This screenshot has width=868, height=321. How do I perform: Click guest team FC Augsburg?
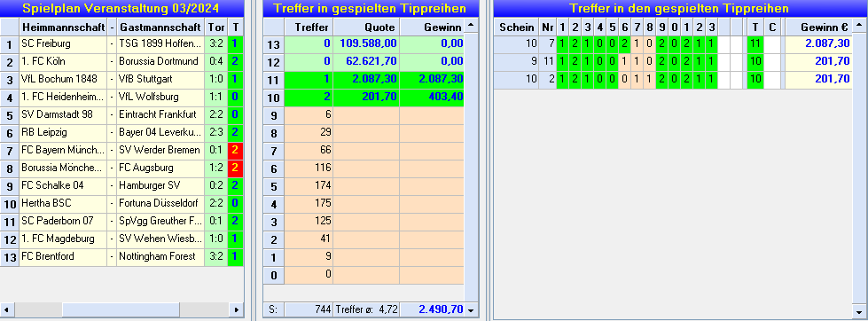(x=160, y=168)
